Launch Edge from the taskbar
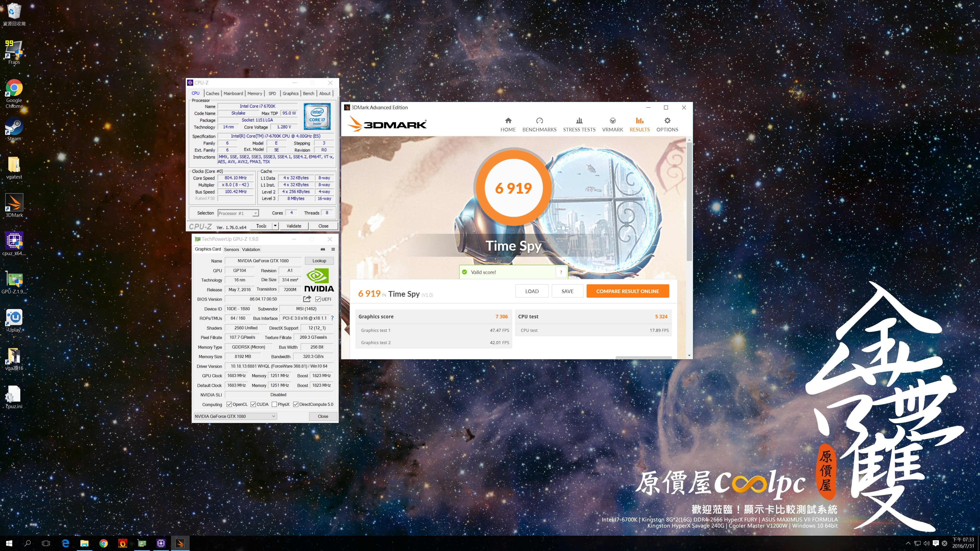The height and width of the screenshot is (551, 980). pyautogui.click(x=65, y=543)
